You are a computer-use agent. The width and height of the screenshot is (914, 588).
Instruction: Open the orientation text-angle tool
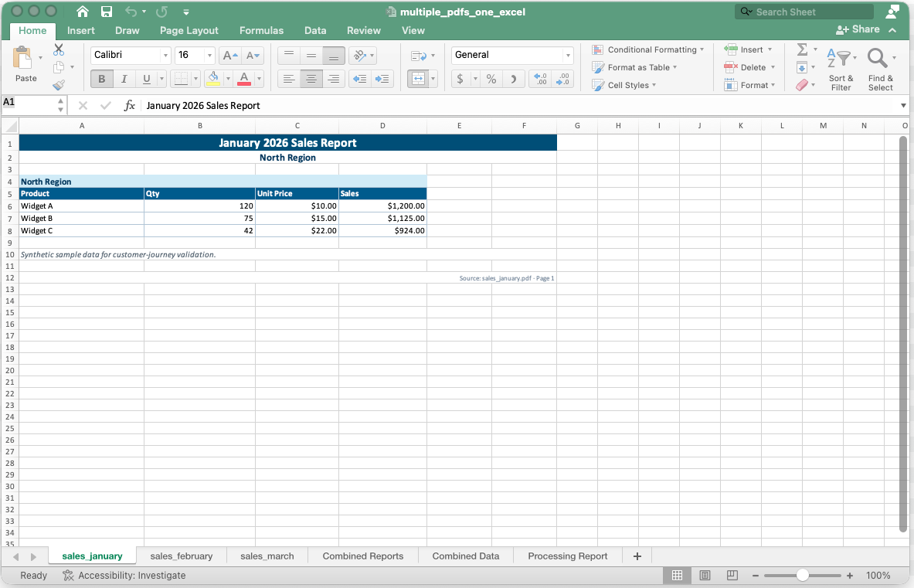(x=360, y=56)
